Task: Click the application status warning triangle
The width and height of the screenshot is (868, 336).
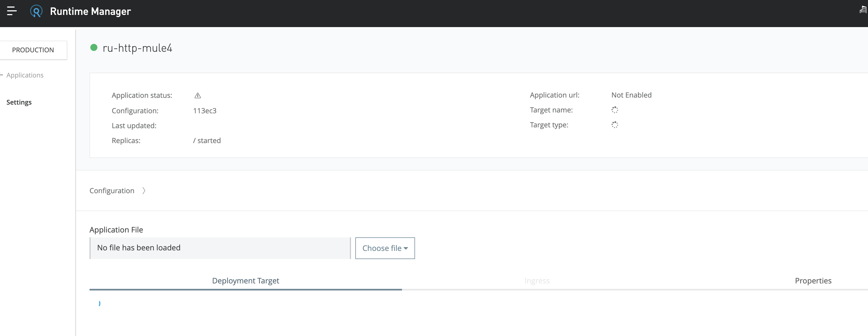Action: click(x=198, y=96)
